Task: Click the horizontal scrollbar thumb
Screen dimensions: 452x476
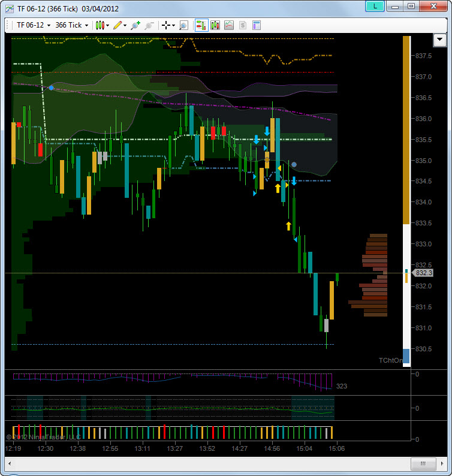Action: coord(423,463)
